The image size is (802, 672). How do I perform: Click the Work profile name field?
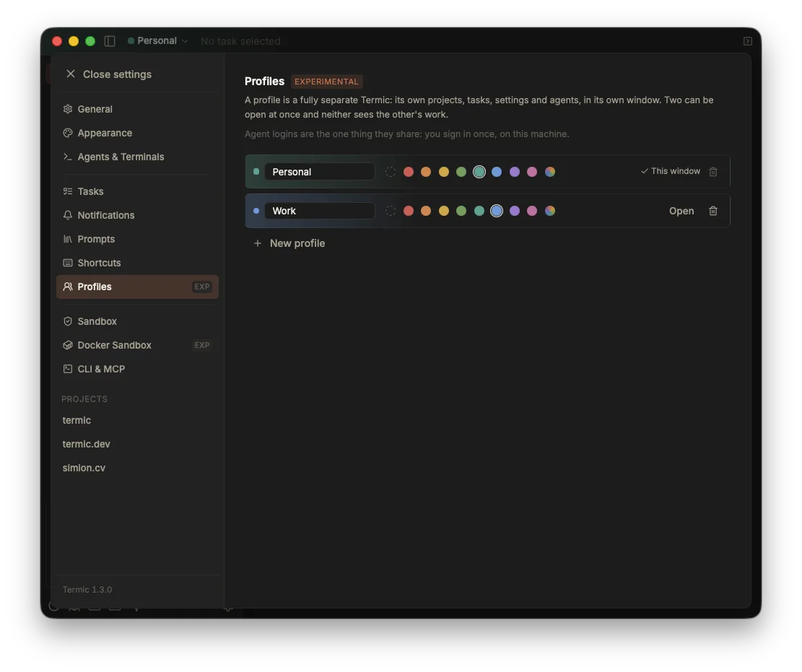click(320, 211)
